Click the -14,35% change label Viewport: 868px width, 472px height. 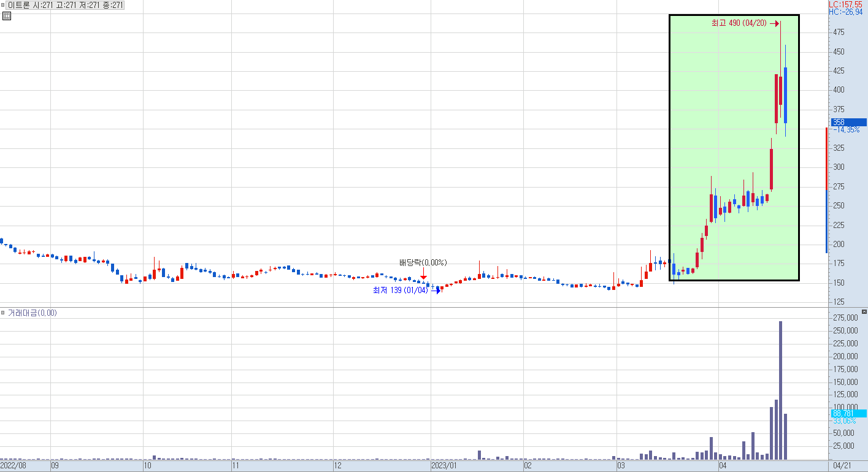[846, 130]
